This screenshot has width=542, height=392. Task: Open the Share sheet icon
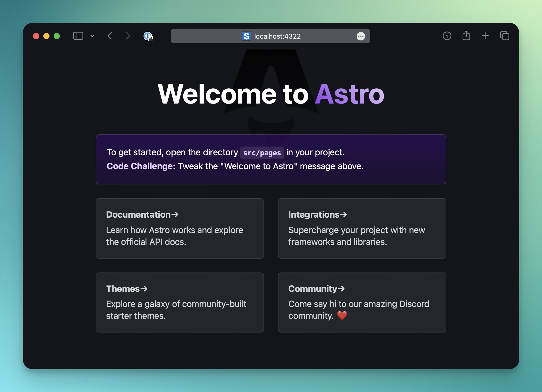pyautogui.click(x=466, y=36)
